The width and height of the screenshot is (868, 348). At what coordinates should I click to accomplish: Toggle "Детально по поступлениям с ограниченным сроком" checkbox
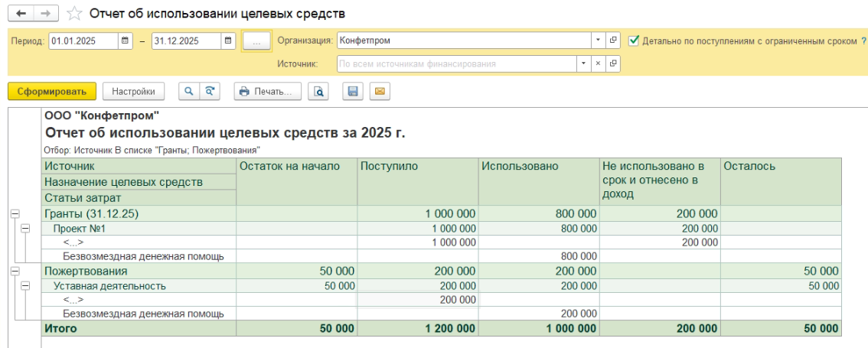(x=633, y=41)
